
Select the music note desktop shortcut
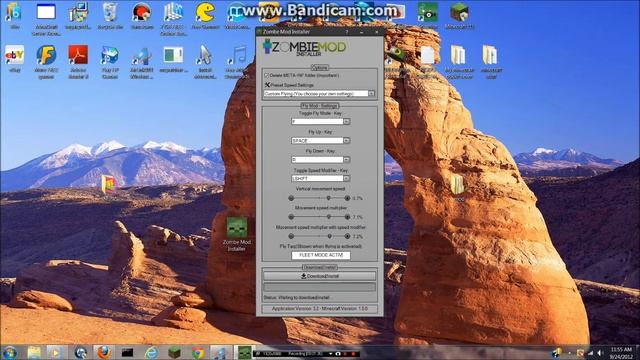click(237, 57)
